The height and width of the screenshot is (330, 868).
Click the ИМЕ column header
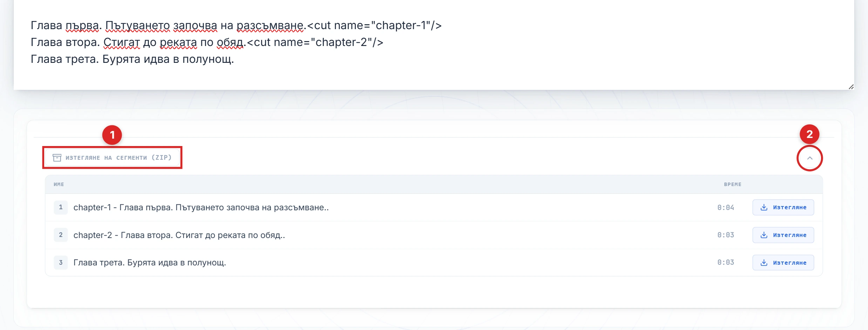pyautogui.click(x=59, y=184)
